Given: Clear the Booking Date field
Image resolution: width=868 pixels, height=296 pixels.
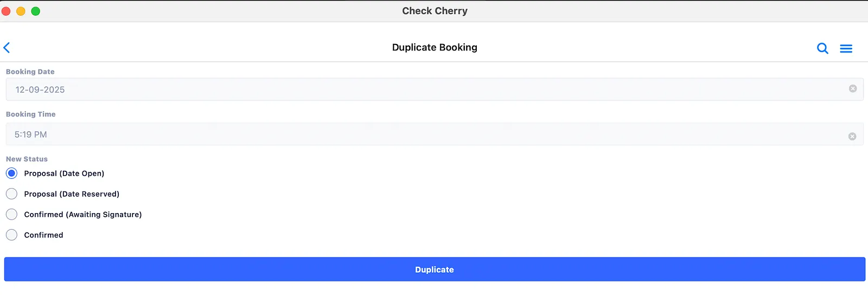Looking at the screenshot, I should click(x=853, y=88).
